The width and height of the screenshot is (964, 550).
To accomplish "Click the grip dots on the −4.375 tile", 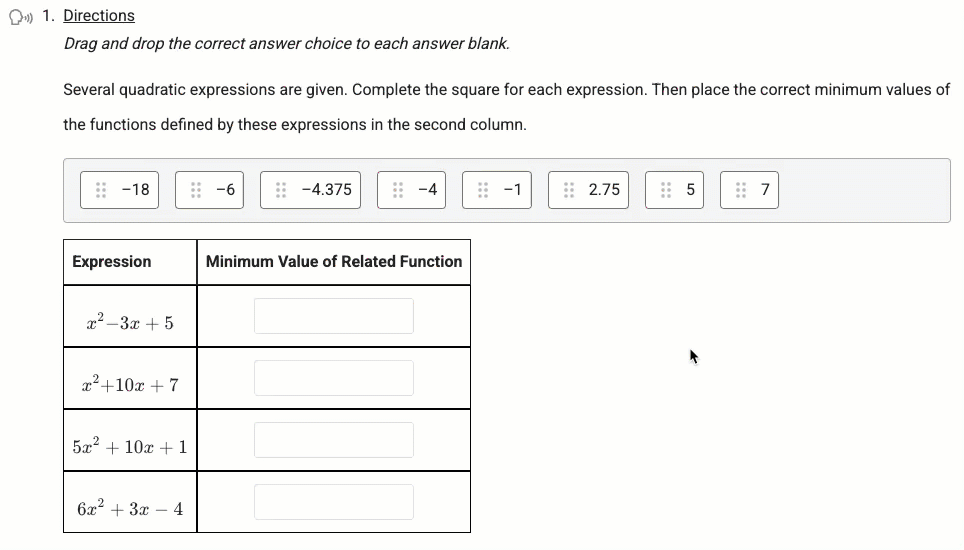I will tap(281, 190).
